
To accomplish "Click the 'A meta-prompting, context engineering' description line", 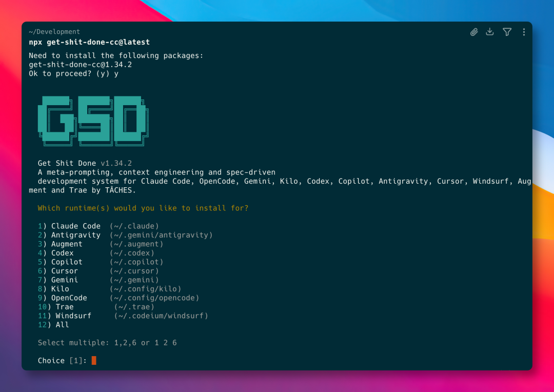I will (156, 172).
